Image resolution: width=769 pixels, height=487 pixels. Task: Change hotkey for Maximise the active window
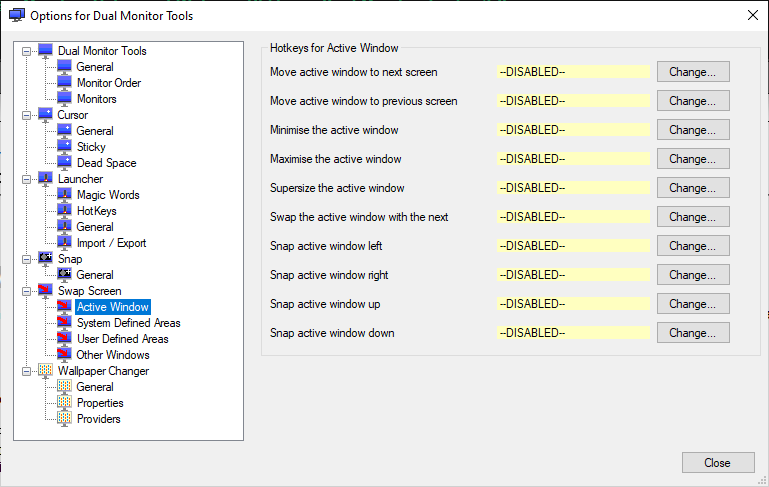[693, 158]
